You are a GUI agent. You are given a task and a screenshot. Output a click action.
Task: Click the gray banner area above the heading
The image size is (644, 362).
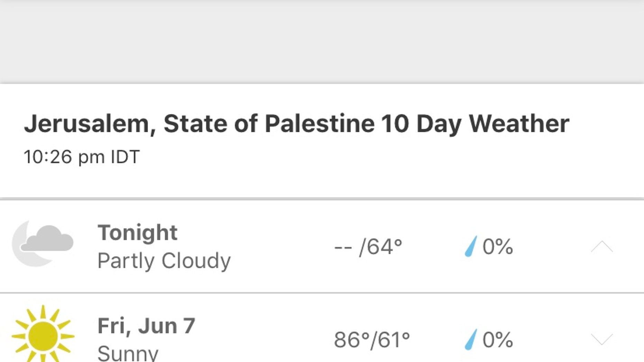[x=322, y=41]
